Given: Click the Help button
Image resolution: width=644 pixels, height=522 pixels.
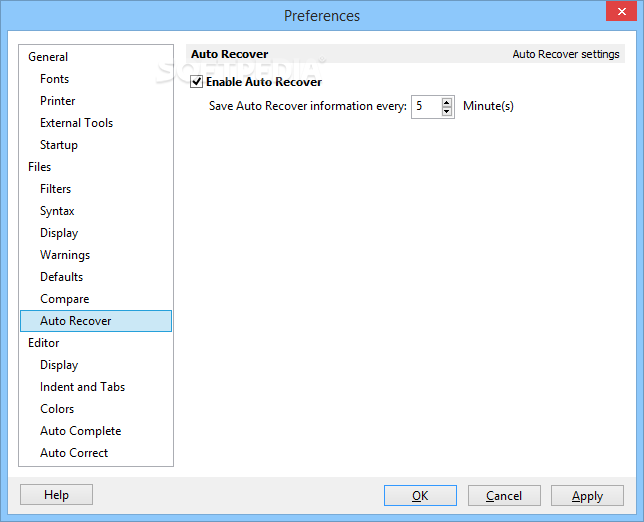Looking at the screenshot, I should (56, 494).
